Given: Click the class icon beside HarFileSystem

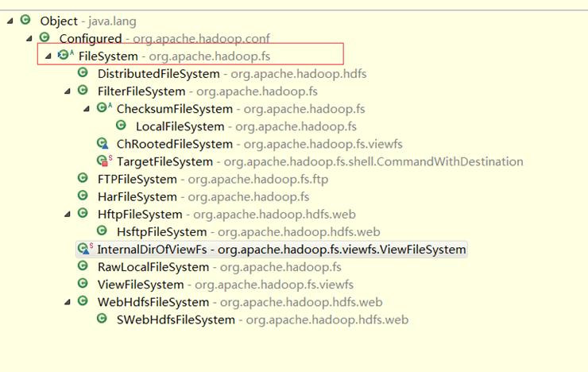Looking at the screenshot, I should point(83,196).
